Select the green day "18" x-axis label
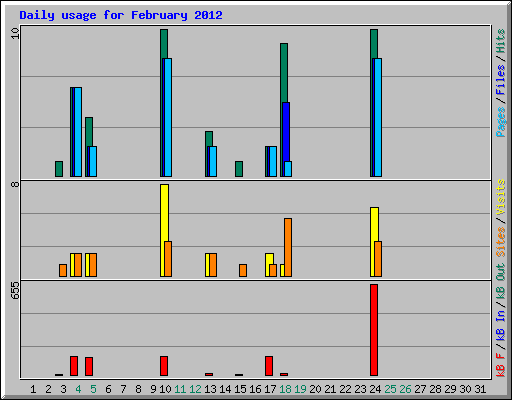This screenshot has height=400, width=512. (x=285, y=389)
